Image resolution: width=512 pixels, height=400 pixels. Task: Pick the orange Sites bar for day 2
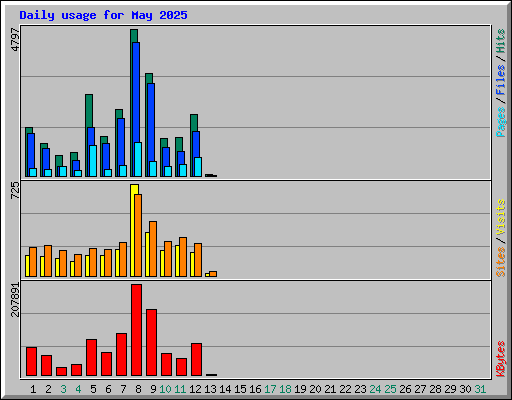click(48, 261)
